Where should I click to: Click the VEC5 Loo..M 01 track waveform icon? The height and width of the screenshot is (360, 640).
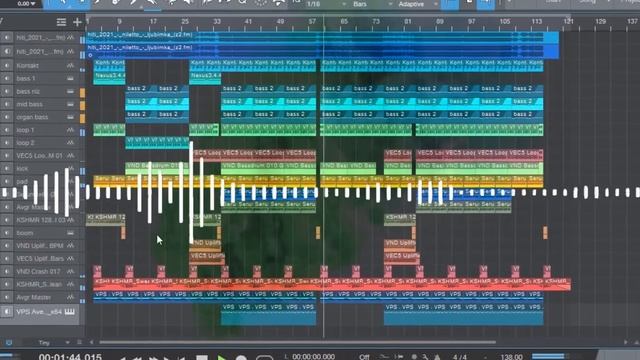(x=71, y=156)
